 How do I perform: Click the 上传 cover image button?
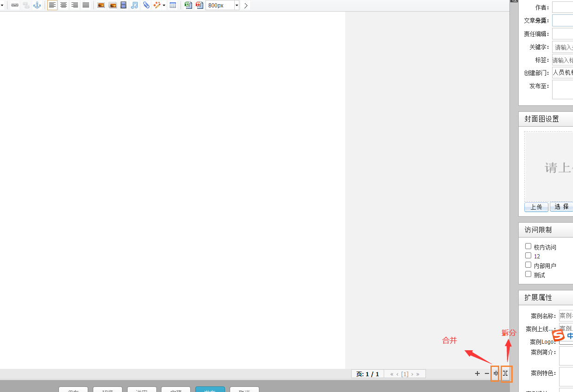536,207
